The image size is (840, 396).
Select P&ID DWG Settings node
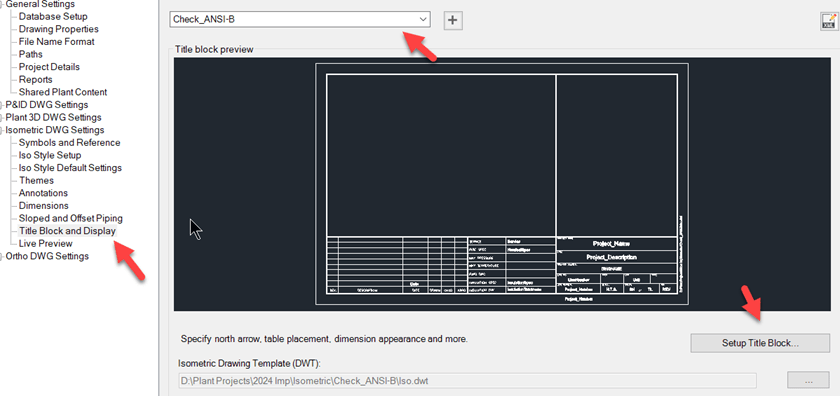[x=47, y=104]
